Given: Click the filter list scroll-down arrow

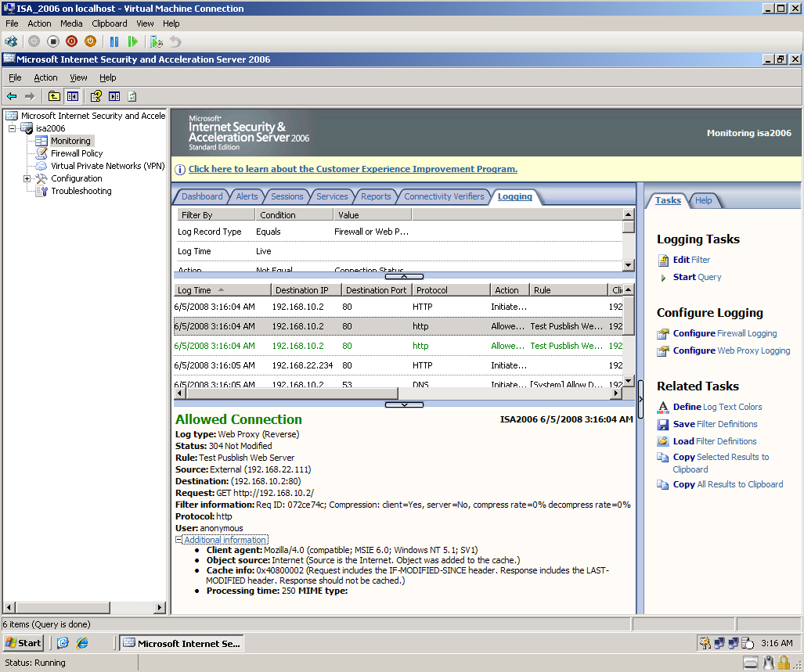Looking at the screenshot, I should tap(628, 265).
